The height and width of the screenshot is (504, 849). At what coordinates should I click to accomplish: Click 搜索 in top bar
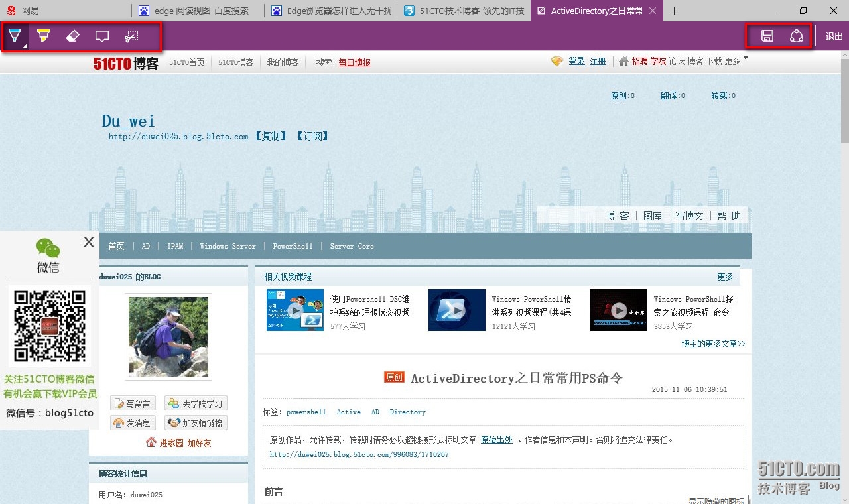[x=324, y=62]
